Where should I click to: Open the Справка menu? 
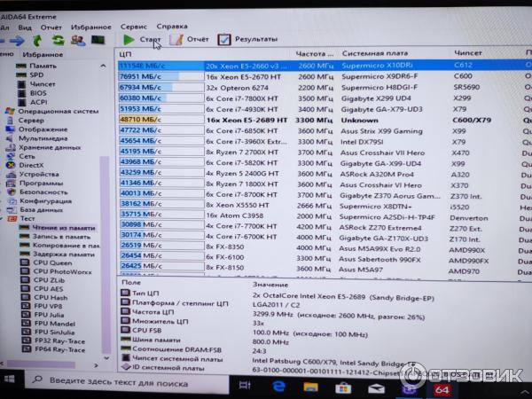[172, 26]
